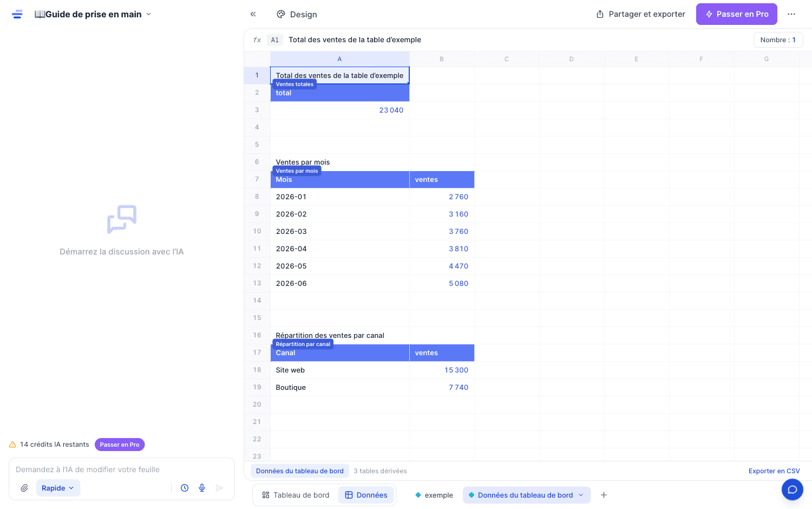This screenshot has width=812, height=509.
Task: Switch to Tableau de bord view
Action: coord(296,495)
